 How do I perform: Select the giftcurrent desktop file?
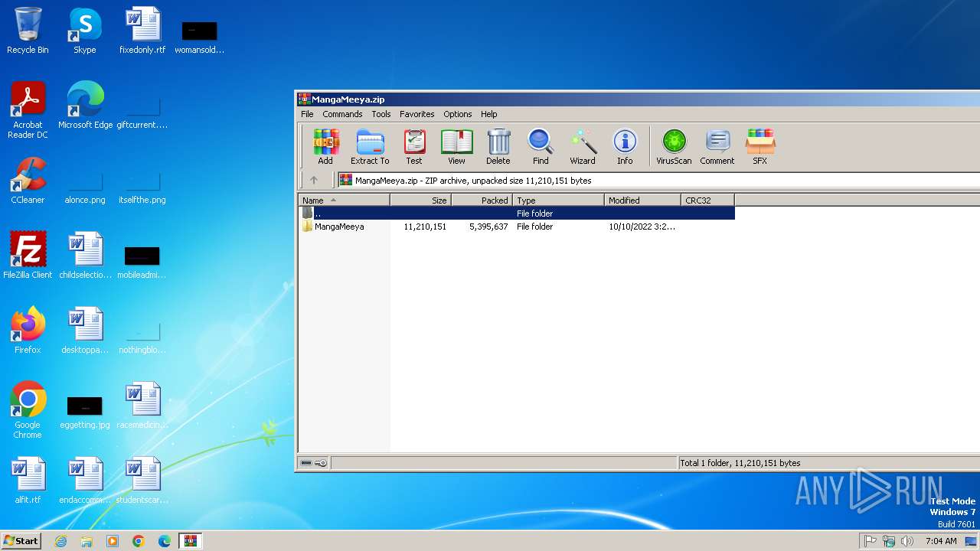[142, 113]
